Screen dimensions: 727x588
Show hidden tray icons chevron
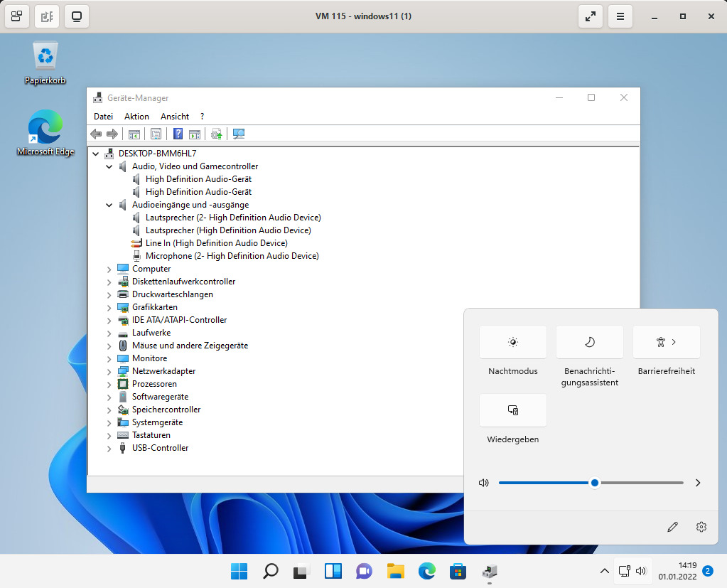tap(605, 572)
